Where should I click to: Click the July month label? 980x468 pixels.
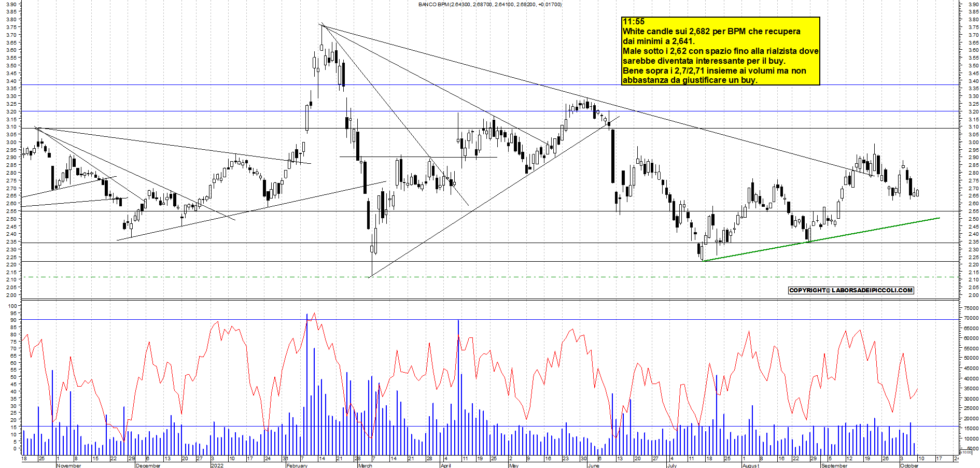pyautogui.click(x=672, y=465)
